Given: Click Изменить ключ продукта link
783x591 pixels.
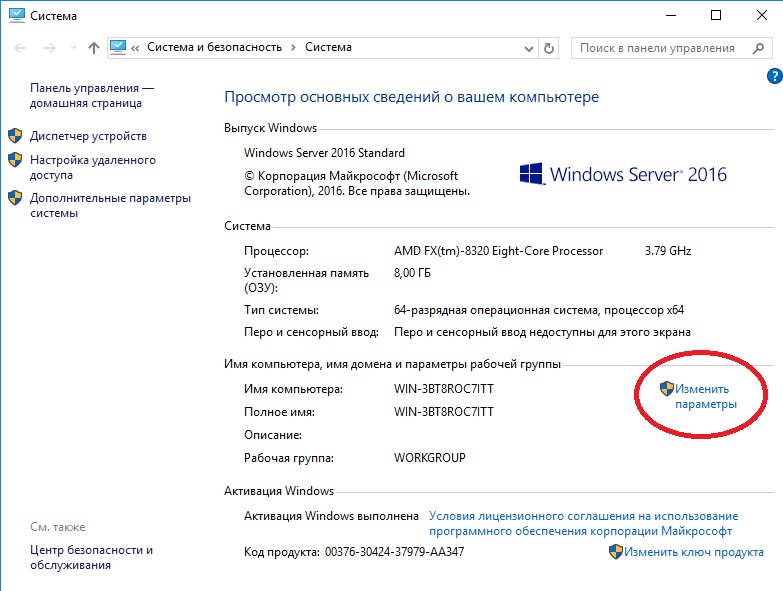Looking at the screenshot, I should tap(695, 552).
